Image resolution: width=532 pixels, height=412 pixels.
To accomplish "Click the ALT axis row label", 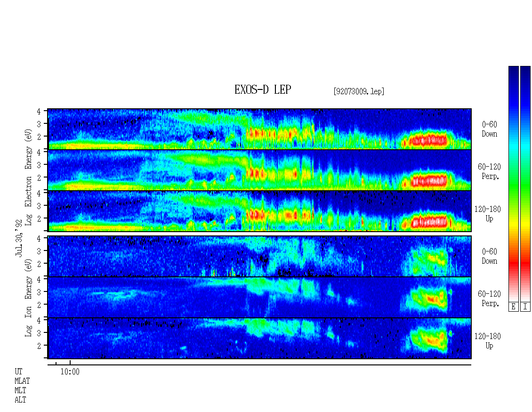I will pyautogui.click(x=20, y=400).
